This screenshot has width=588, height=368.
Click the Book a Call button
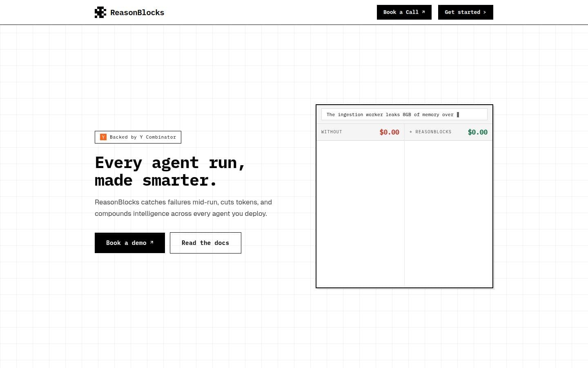tap(404, 12)
